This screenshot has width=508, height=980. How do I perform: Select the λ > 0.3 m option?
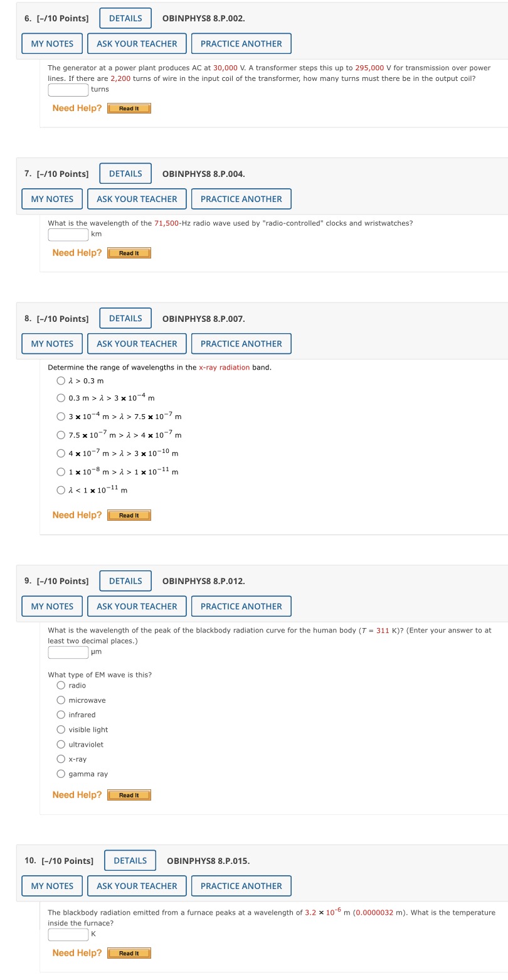point(61,380)
